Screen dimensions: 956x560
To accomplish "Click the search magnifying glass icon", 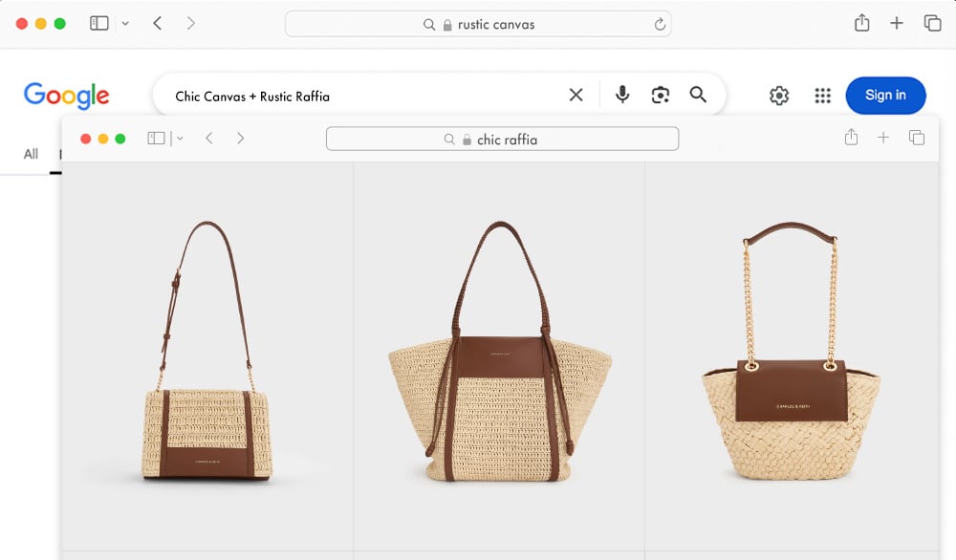I will [x=698, y=95].
